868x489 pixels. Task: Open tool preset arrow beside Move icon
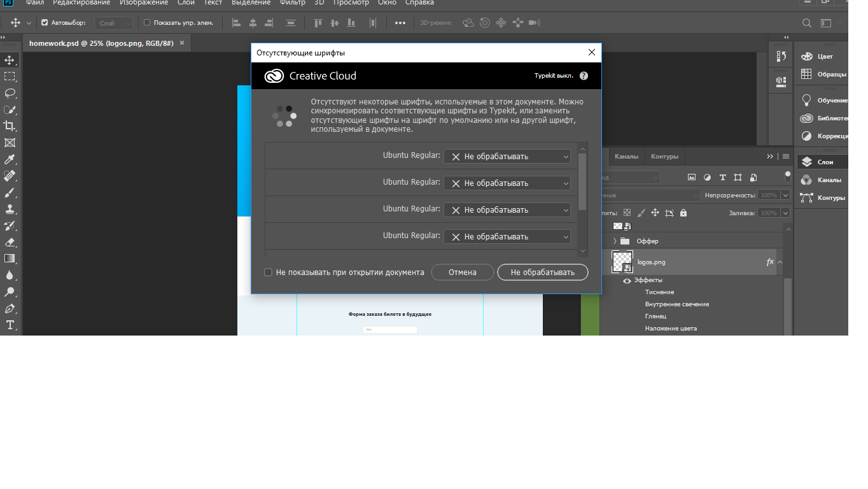click(x=29, y=23)
